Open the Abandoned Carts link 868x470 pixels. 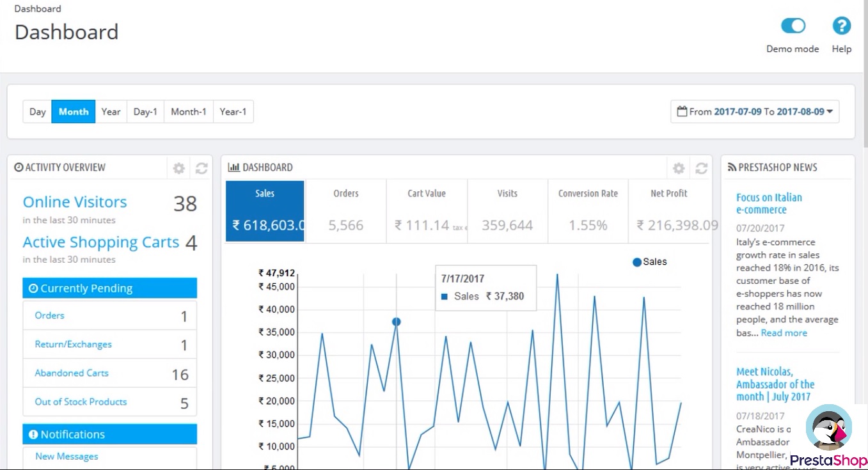click(72, 373)
